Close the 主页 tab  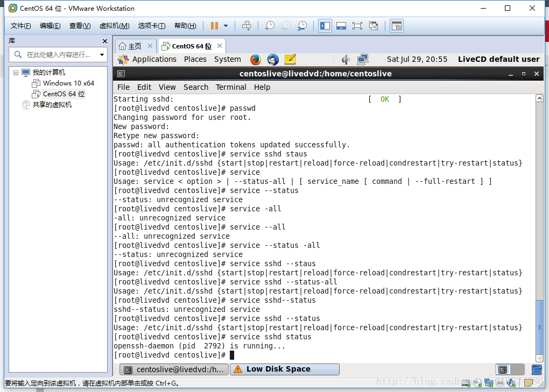pyautogui.click(x=150, y=46)
